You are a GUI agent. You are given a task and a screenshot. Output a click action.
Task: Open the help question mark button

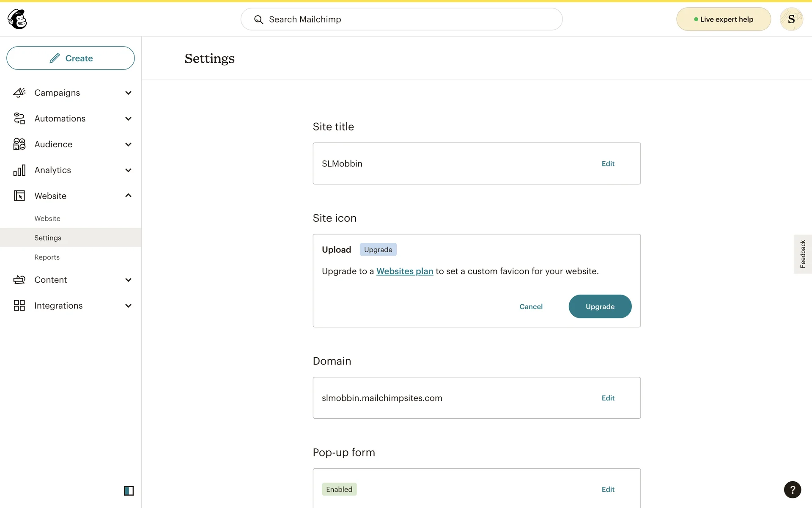point(792,489)
